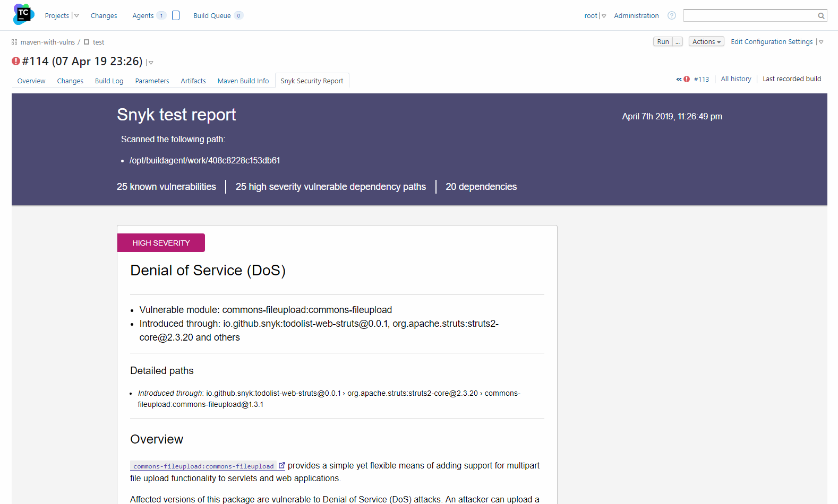
Task: Click the report timestamp April 7th 2019
Action: tap(672, 116)
